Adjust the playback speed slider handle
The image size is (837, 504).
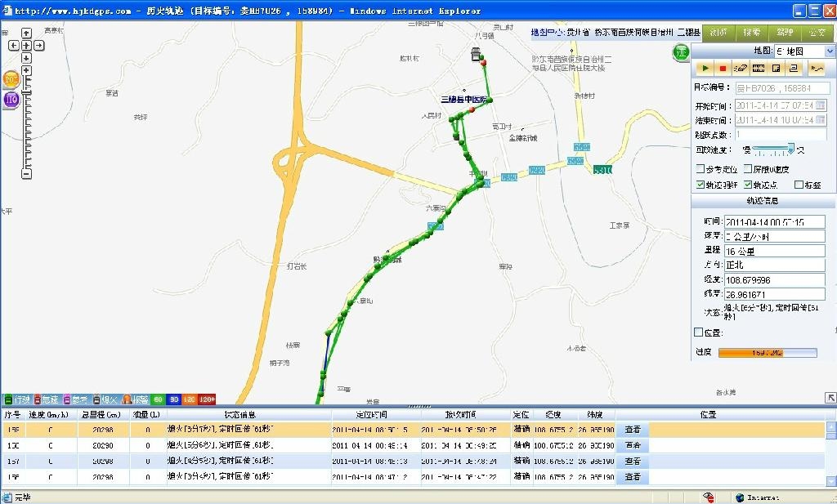pyautogui.click(x=791, y=149)
